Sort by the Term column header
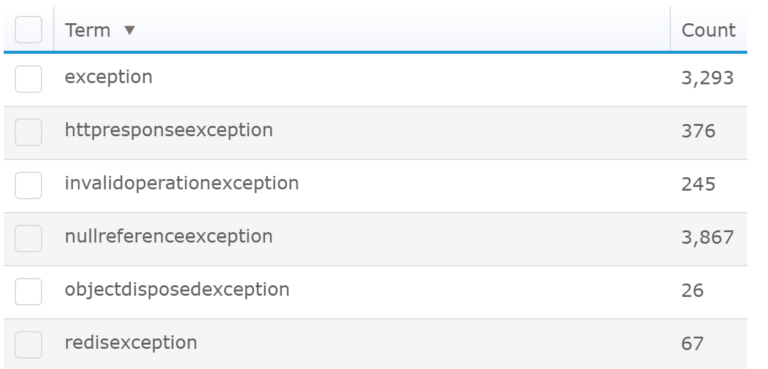This screenshot has width=768, height=369. [x=88, y=30]
